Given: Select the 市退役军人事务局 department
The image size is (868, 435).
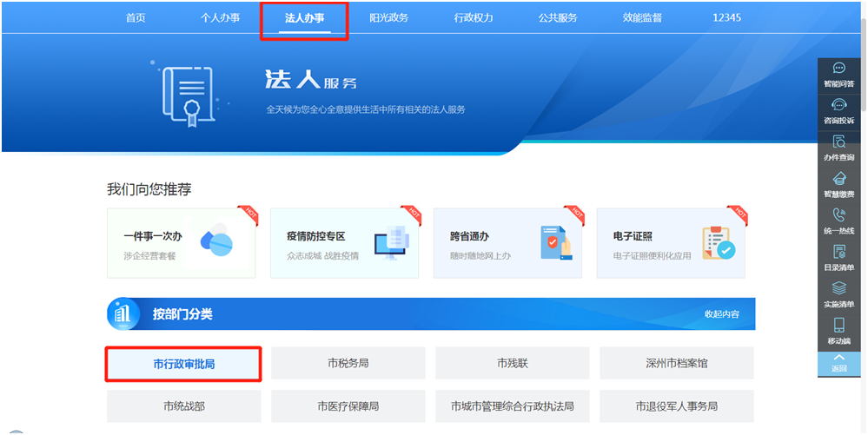Looking at the screenshot, I should pos(677,406).
